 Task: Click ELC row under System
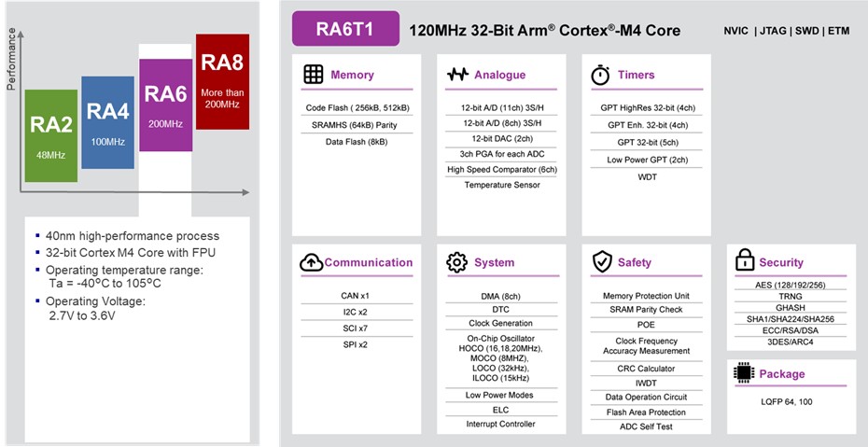pyautogui.click(x=501, y=410)
